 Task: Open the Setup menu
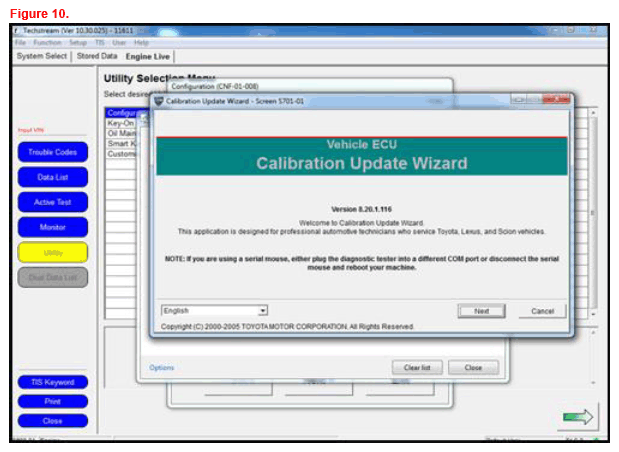pyautogui.click(x=78, y=42)
